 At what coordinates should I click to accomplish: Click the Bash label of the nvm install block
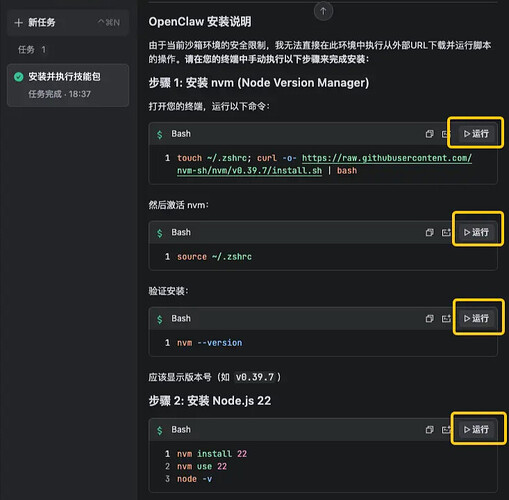181,430
